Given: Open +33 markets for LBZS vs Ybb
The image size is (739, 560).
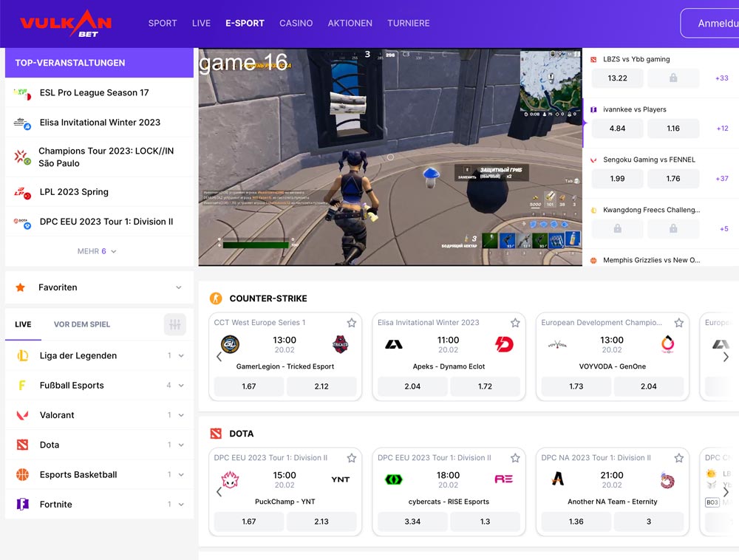Looking at the screenshot, I should pos(721,78).
